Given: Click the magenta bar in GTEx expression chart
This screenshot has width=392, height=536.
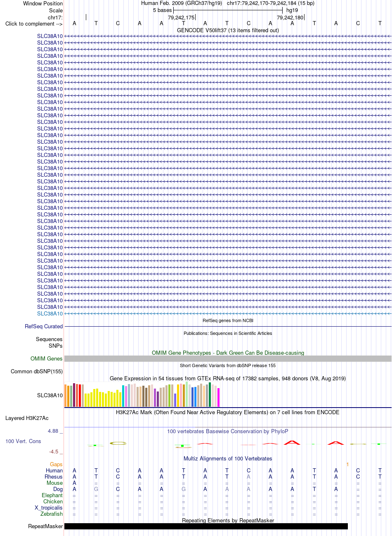Looking at the screenshot, I should click(218, 397).
